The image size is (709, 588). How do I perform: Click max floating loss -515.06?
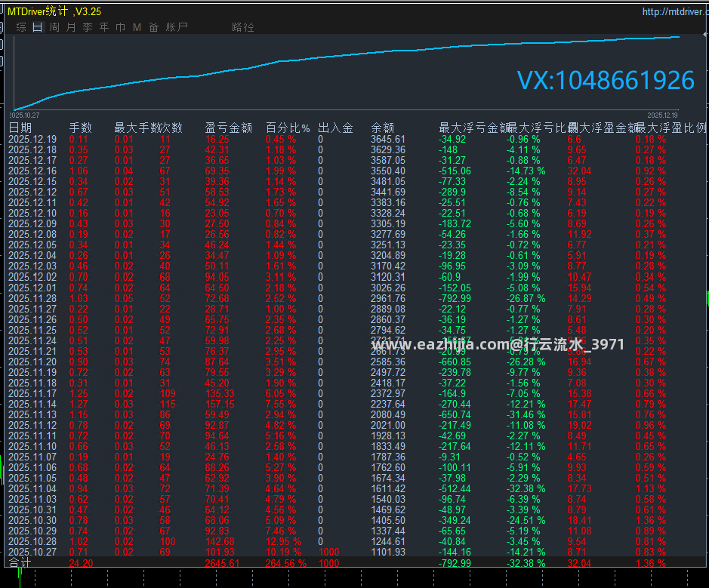pos(455,171)
